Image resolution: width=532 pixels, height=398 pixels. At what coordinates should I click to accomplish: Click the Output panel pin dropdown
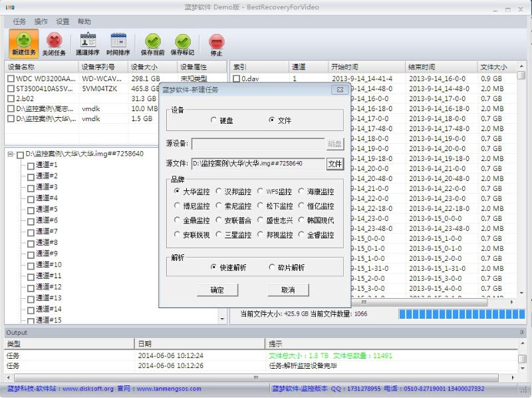[x=521, y=332]
